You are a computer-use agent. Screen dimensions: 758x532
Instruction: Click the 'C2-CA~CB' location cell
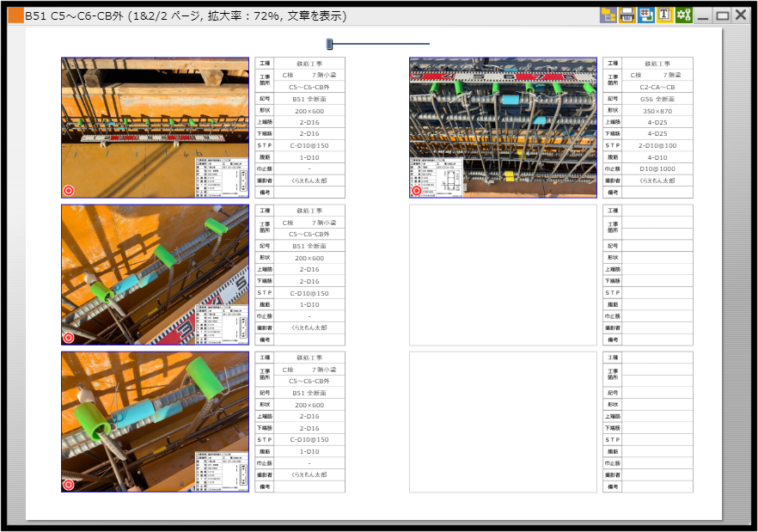657,87
